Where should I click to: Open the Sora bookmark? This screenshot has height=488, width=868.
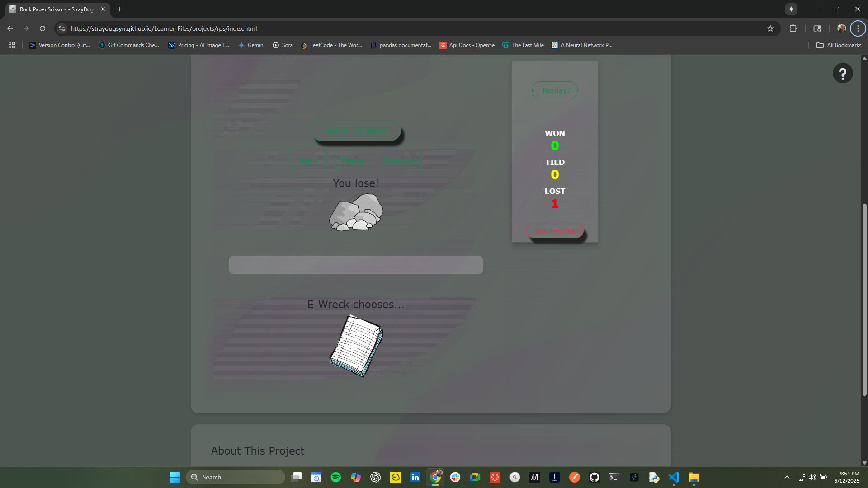pos(283,45)
